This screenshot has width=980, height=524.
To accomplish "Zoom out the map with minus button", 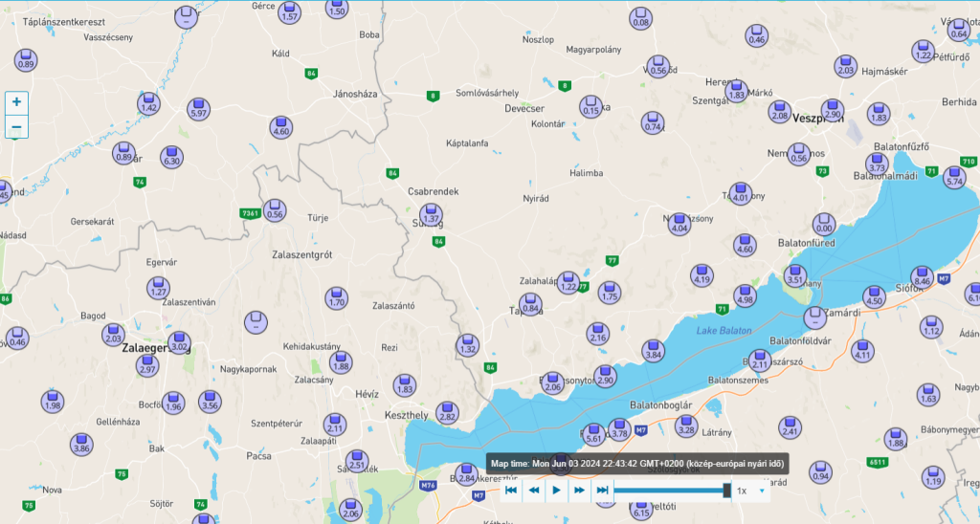I will coord(16,127).
